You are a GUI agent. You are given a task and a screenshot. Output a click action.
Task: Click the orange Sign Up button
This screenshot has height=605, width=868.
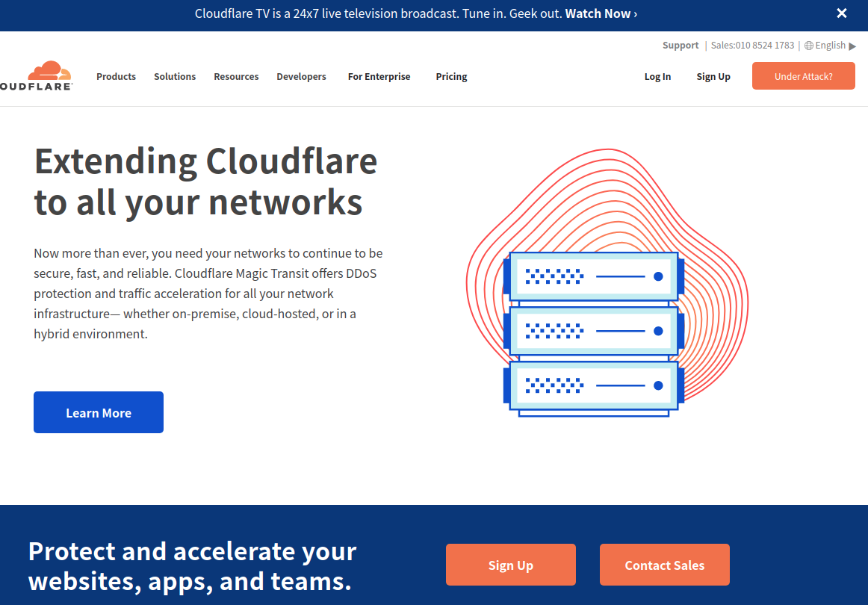pos(510,565)
